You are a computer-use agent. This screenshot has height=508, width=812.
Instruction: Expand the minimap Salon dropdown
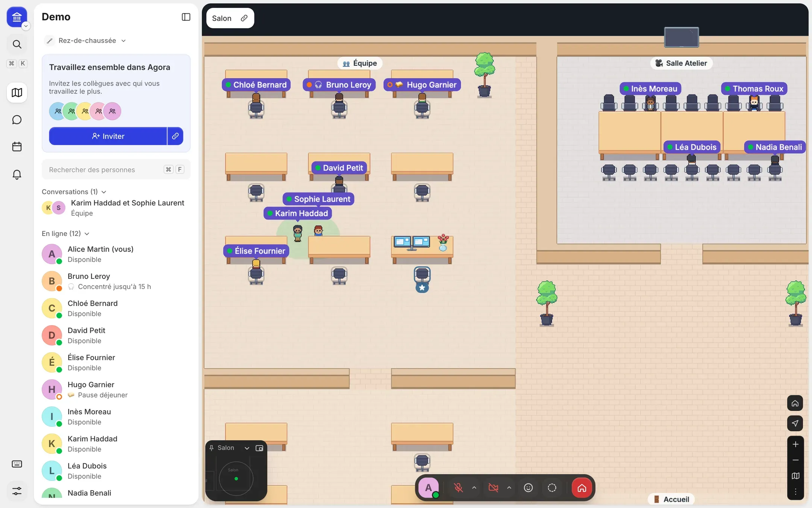click(x=247, y=448)
